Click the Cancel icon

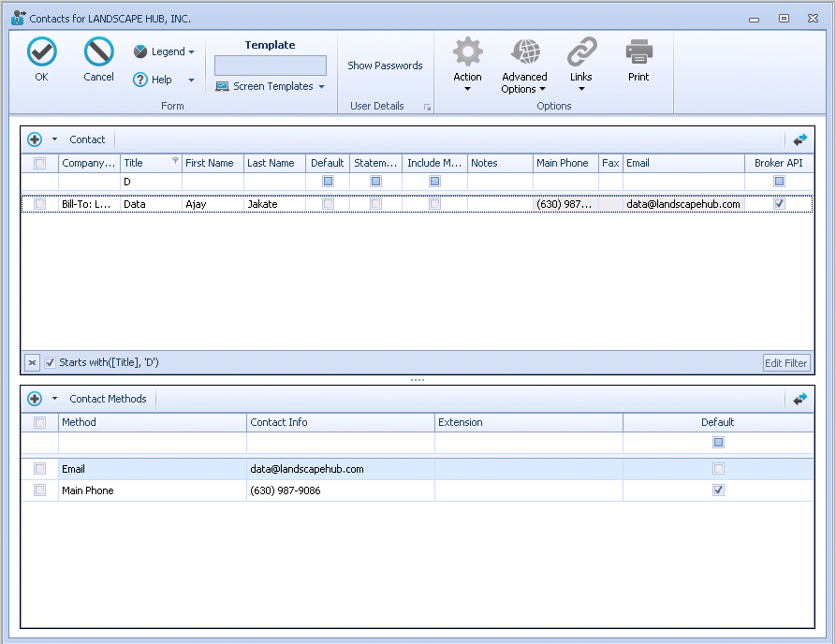coord(97,52)
